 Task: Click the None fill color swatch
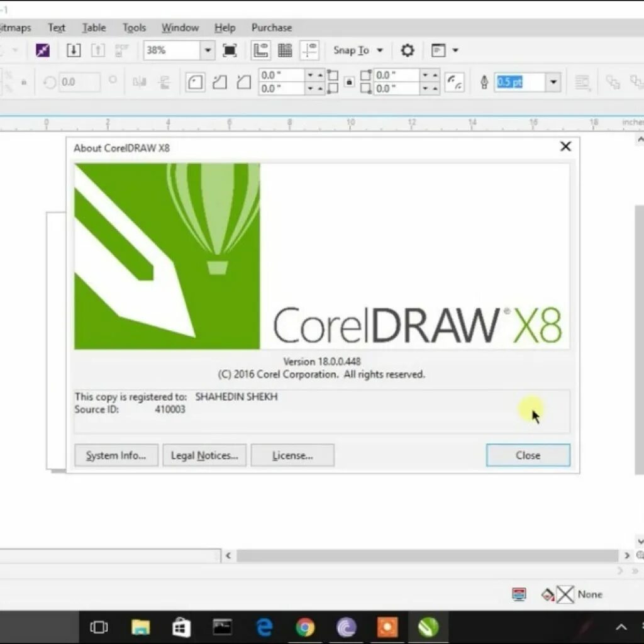565,594
